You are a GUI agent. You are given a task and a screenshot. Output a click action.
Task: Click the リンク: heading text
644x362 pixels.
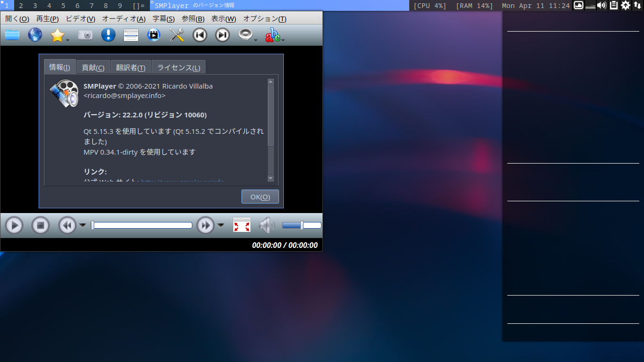(x=95, y=171)
